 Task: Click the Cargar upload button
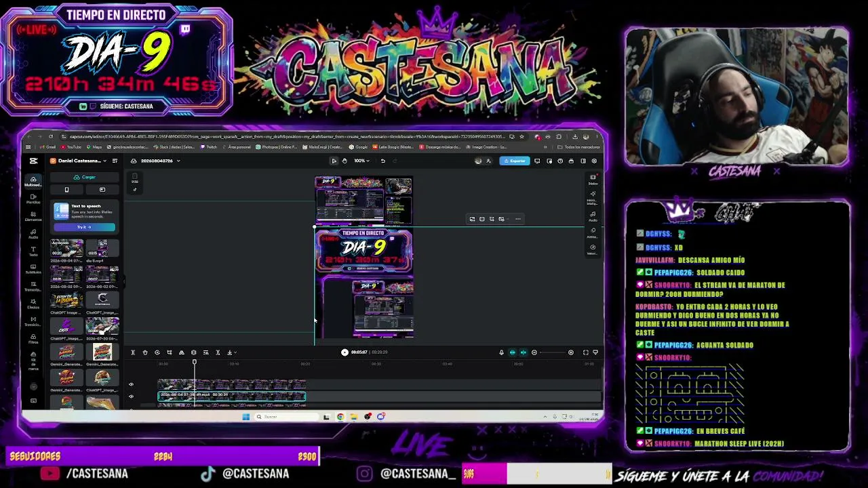tap(85, 177)
